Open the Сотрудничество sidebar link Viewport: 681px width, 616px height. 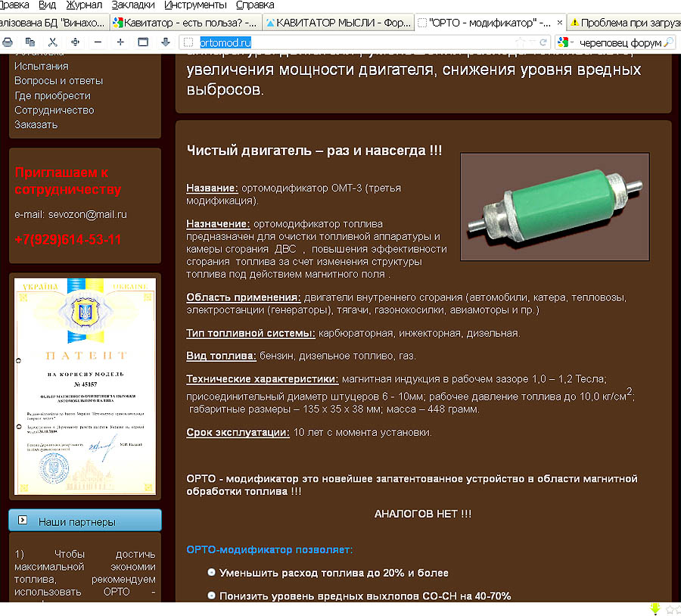[54, 110]
